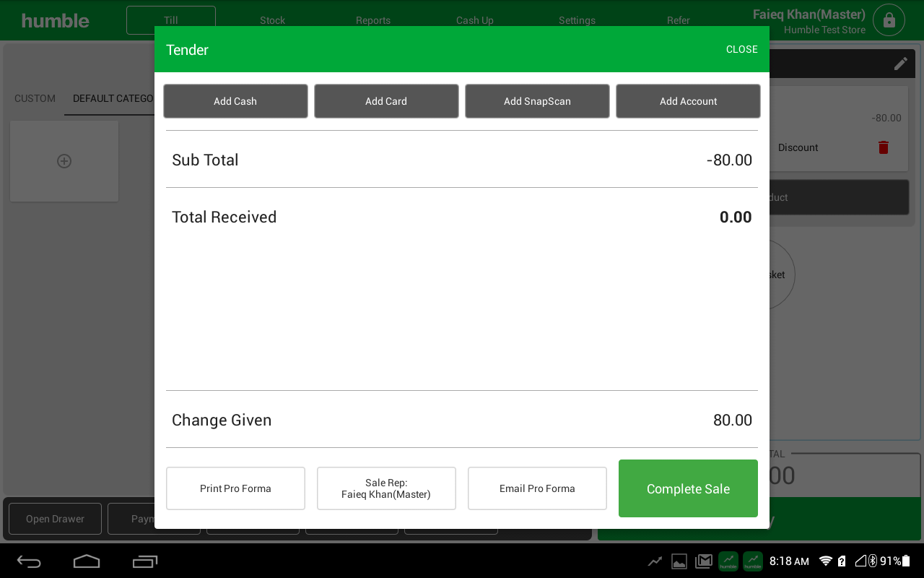This screenshot has width=924, height=578.
Task: Click the lock icon beside the user name
Action: (x=889, y=20)
